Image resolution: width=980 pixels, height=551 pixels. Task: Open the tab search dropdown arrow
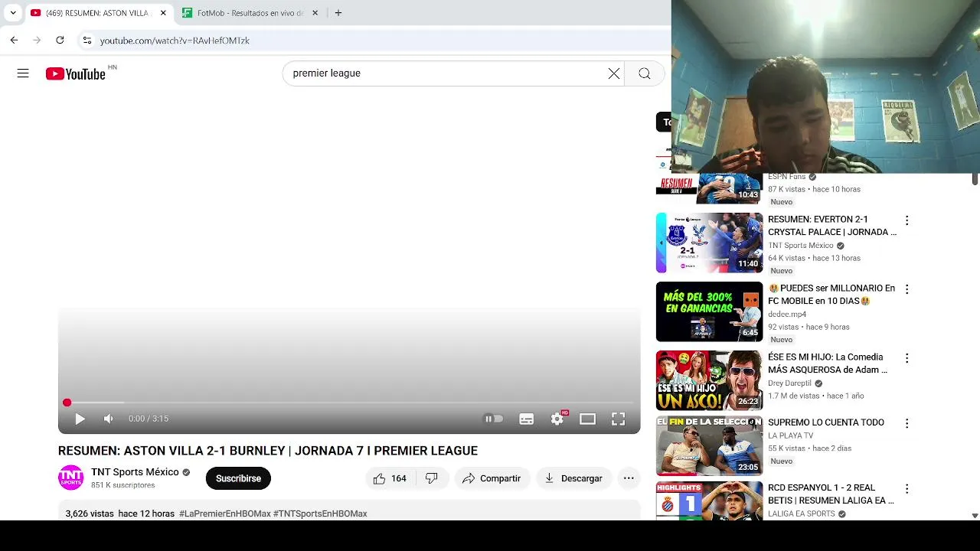[x=13, y=13]
